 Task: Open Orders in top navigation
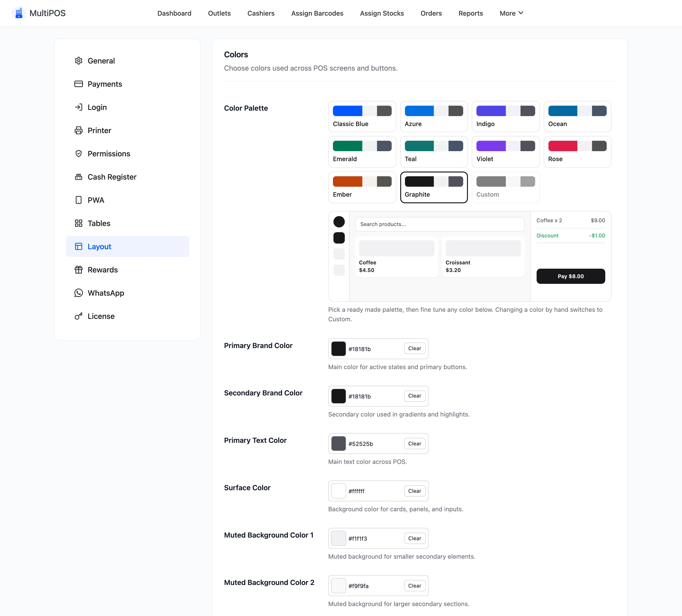[x=431, y=13]
